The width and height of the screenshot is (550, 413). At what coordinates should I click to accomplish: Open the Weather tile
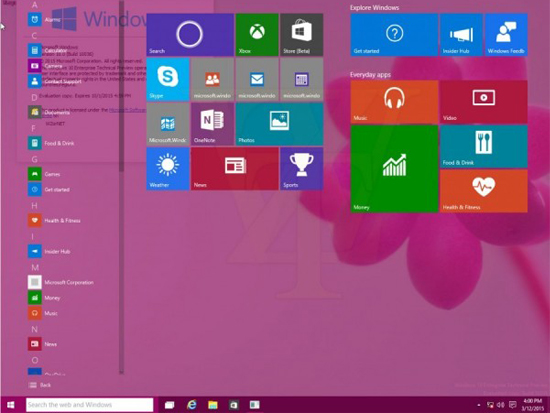coord(168,169)
